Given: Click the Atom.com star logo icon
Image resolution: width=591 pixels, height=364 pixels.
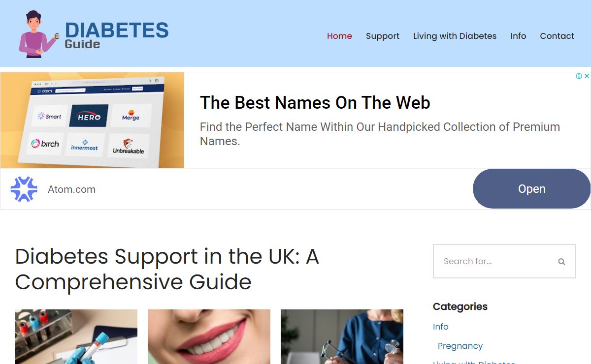Looking at the screenshot, I should click(x=24, y=189).
